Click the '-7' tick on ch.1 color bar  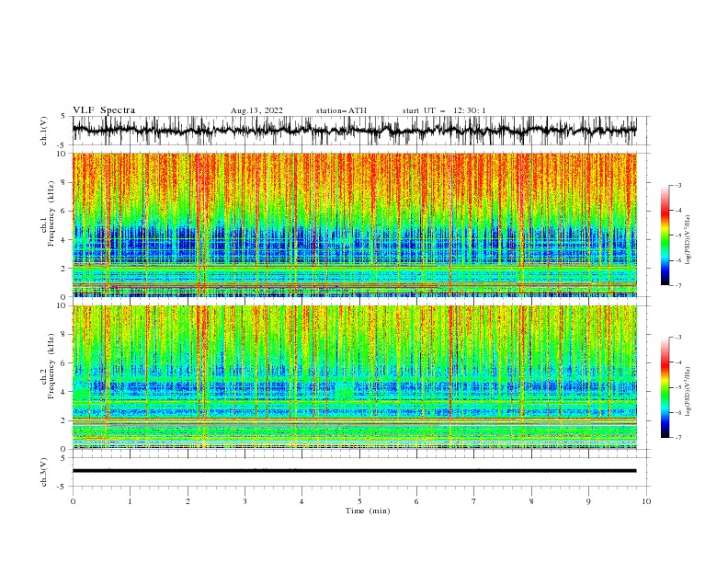click(x=677, y=285)
